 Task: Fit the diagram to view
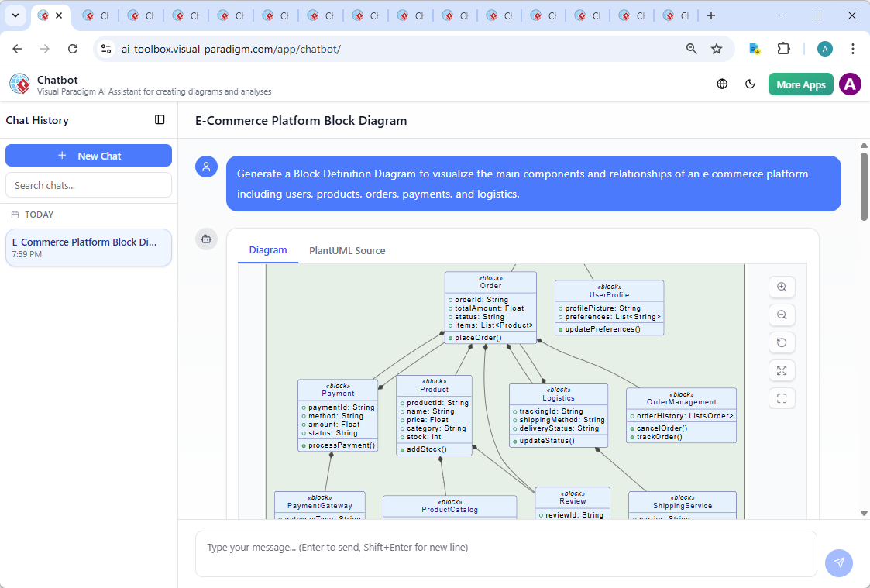tap(782, 398)
